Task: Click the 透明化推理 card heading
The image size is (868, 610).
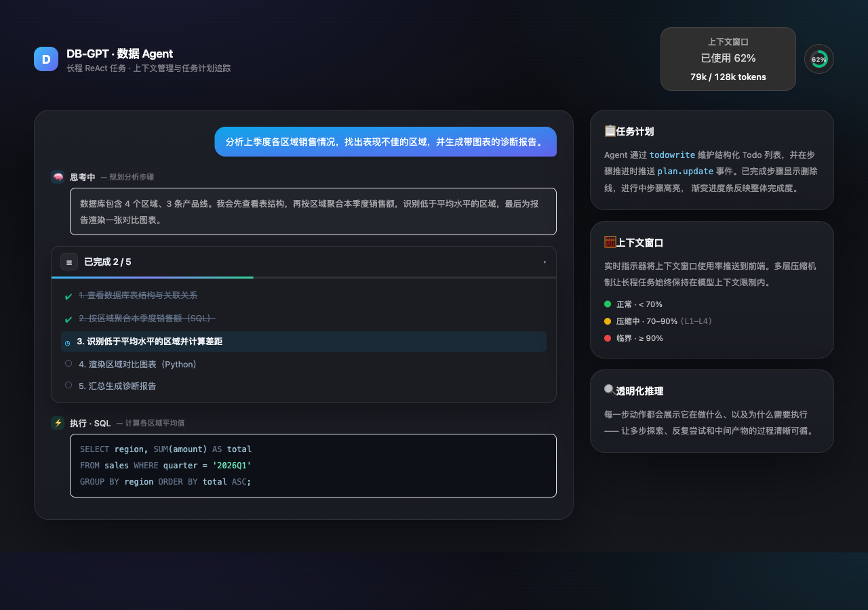Action: click(x=639, y=391)
